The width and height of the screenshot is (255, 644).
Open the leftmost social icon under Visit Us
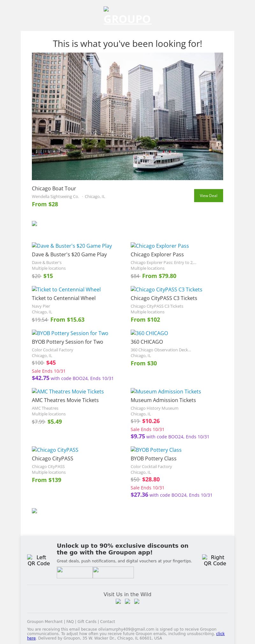tap(118, 601)
